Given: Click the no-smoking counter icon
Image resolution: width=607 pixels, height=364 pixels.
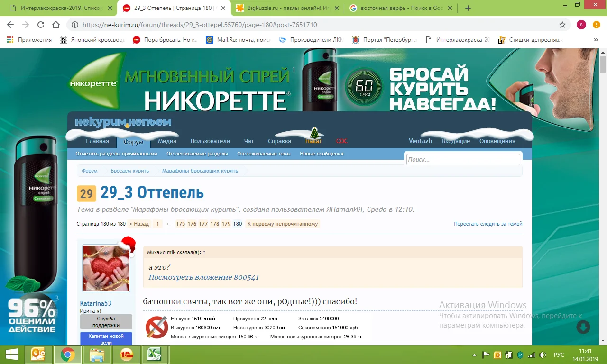Looking at the screenshot, I should tap(156, 327).
